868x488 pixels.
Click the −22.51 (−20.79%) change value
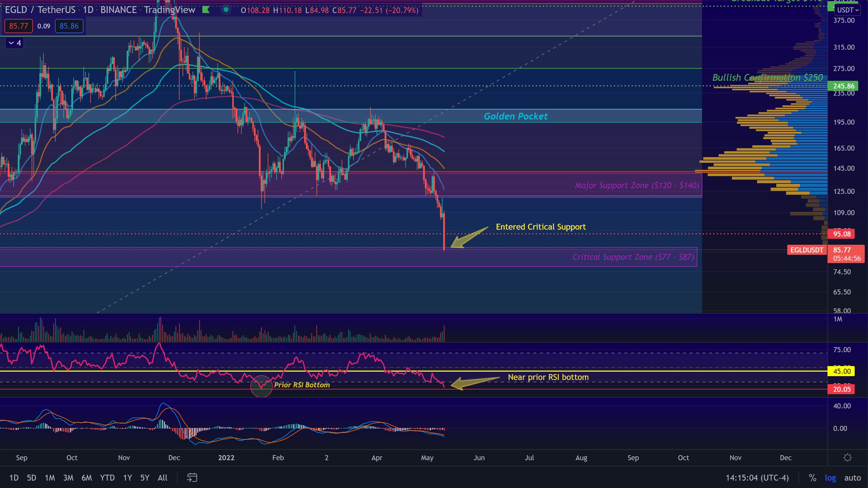click(389, 10)
